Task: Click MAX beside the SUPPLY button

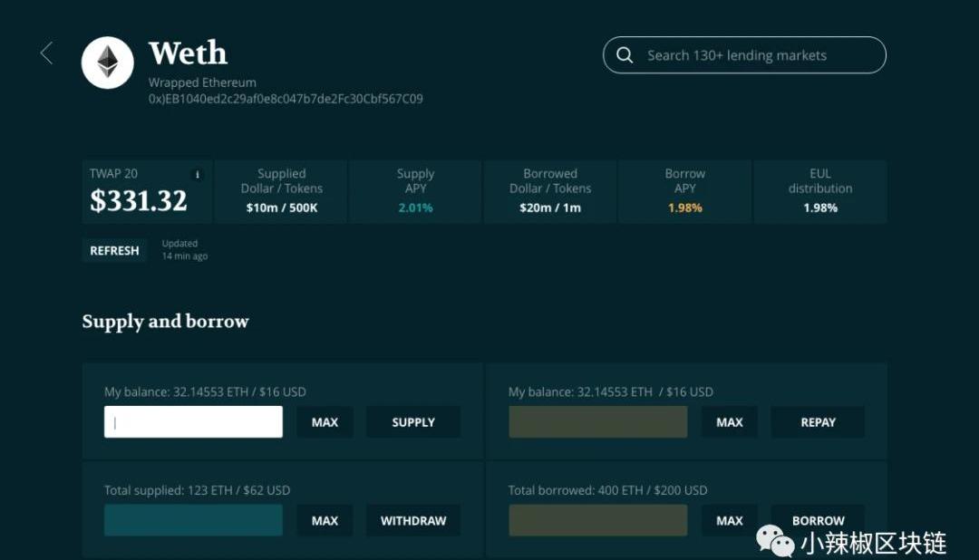Action: pos(325,422)
